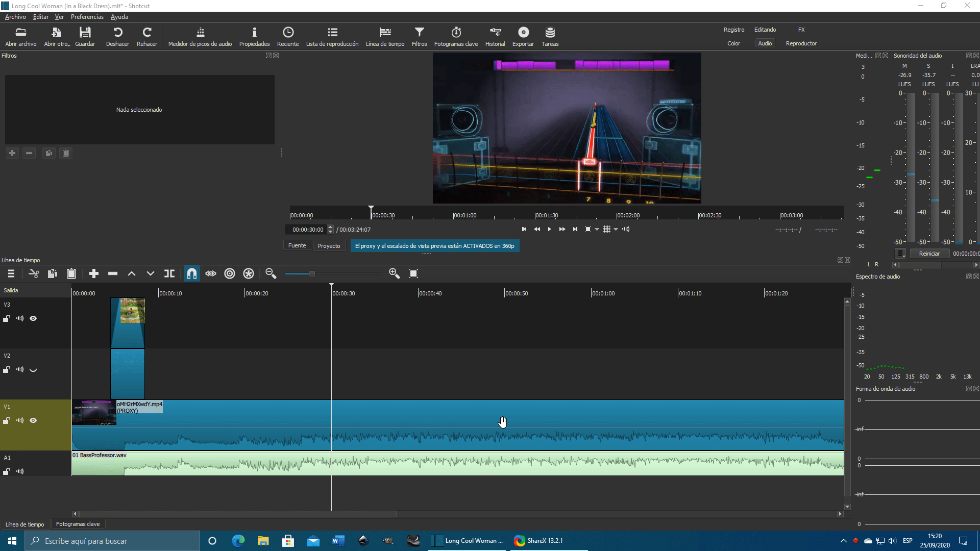980x551 pixels.
Task: Cut the selected clip with scissors
Action: tap(34, 273)
